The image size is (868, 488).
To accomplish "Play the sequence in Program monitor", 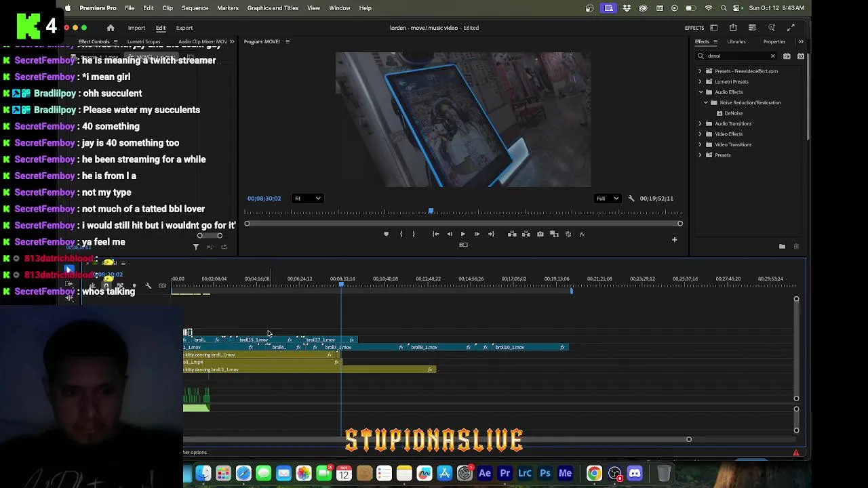I will point(463,234).
